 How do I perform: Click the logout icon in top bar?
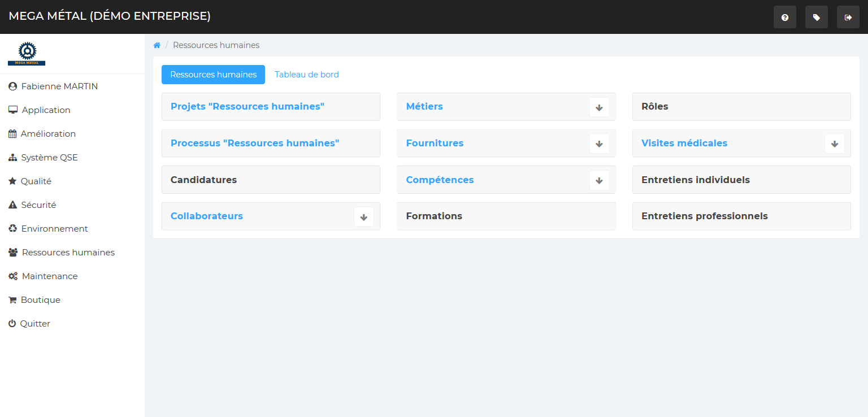(x=848, y=18)
